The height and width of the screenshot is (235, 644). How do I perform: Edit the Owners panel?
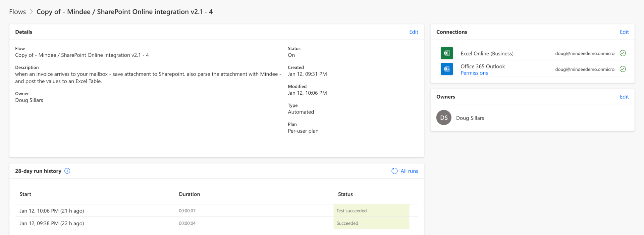pos(624,97)
